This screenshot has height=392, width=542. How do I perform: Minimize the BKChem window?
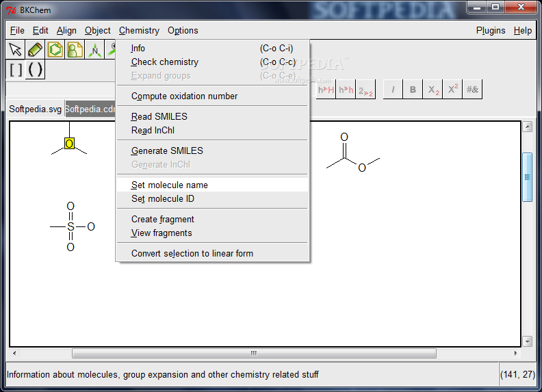477,8
